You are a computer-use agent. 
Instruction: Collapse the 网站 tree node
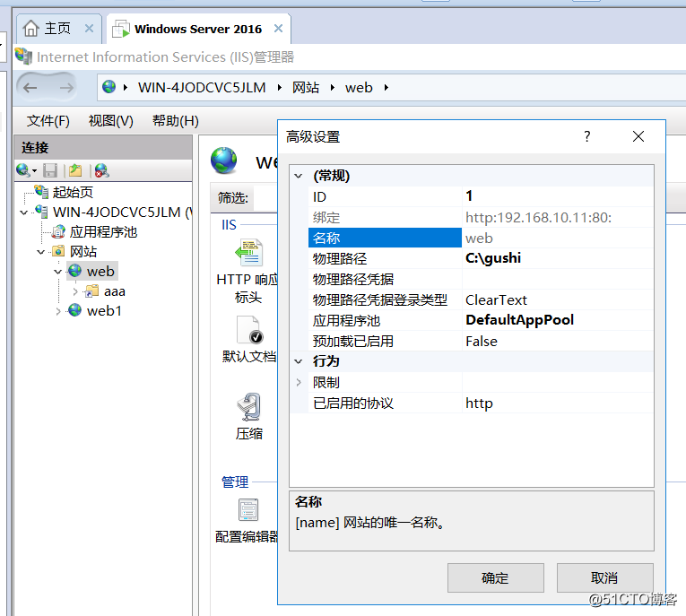coord(41,252)
